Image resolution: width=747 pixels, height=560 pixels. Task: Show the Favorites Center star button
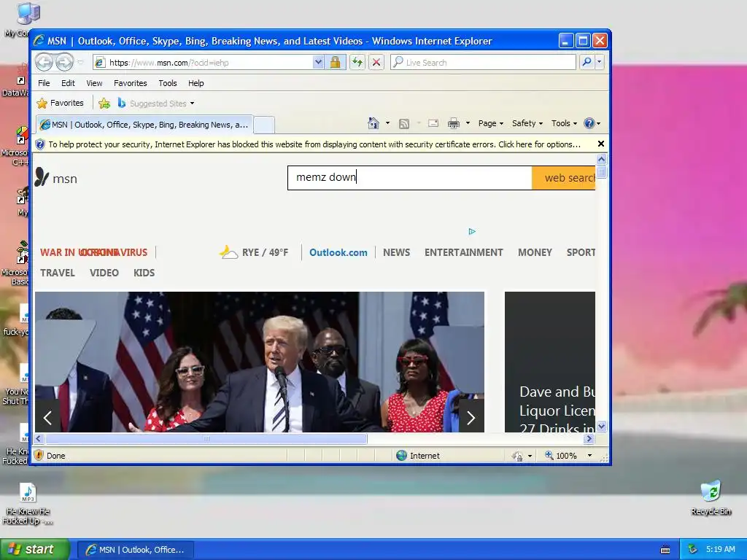tap(60, 103)
